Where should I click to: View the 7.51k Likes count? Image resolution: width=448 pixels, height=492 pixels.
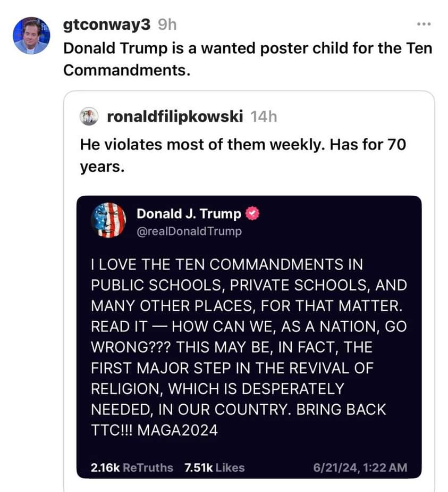(x=215, y=468)
